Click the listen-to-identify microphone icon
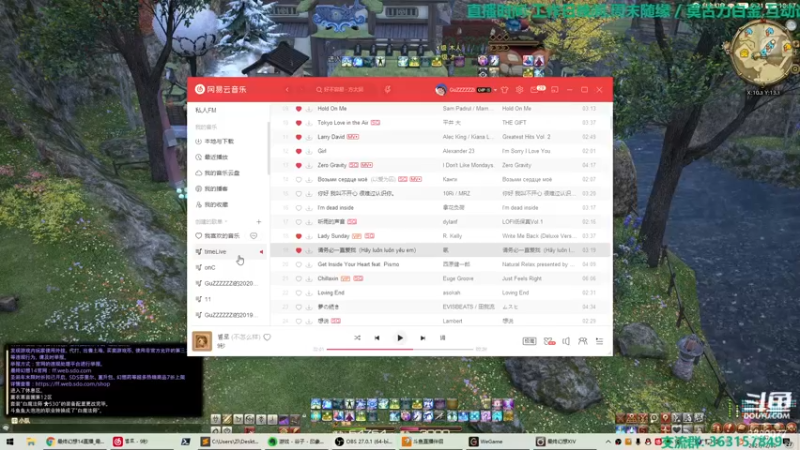 (x=388, y=89)
